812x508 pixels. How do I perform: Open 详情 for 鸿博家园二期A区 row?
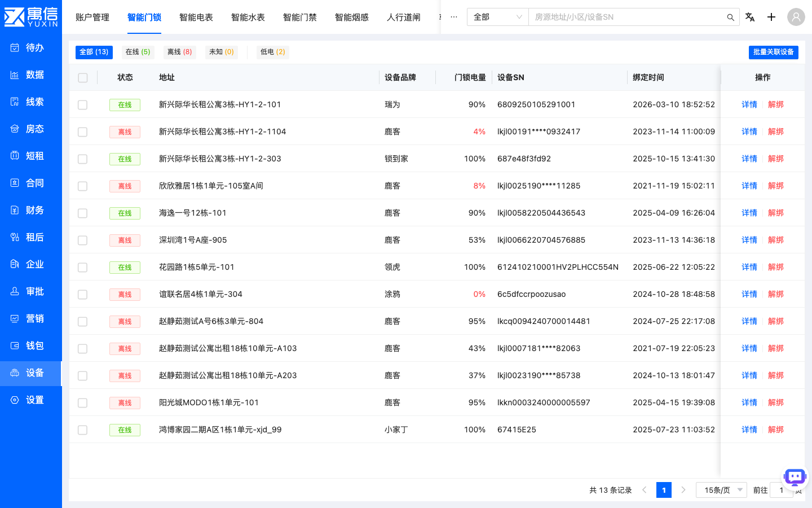(x=749, y=430)
